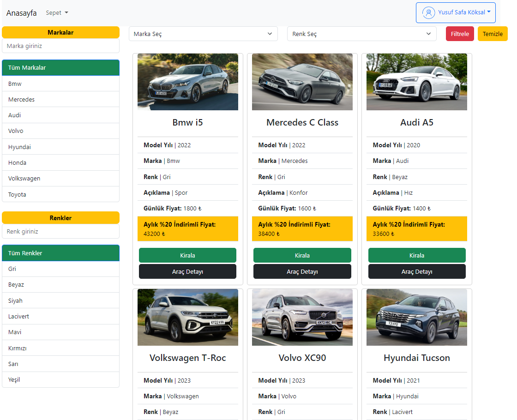Choose Sarı in the color list
The width and height of the screenshot is (517, 420).
(x=60, y=364)
